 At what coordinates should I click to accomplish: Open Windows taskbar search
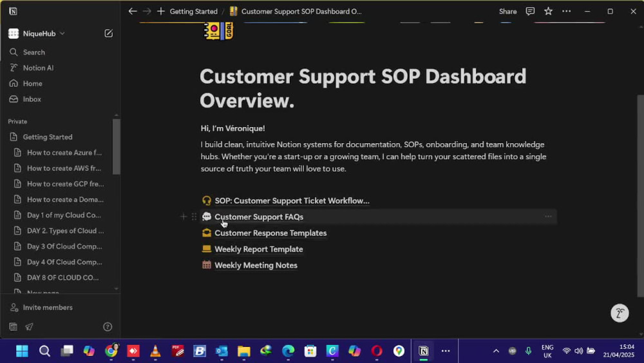(x=44, y=351)
